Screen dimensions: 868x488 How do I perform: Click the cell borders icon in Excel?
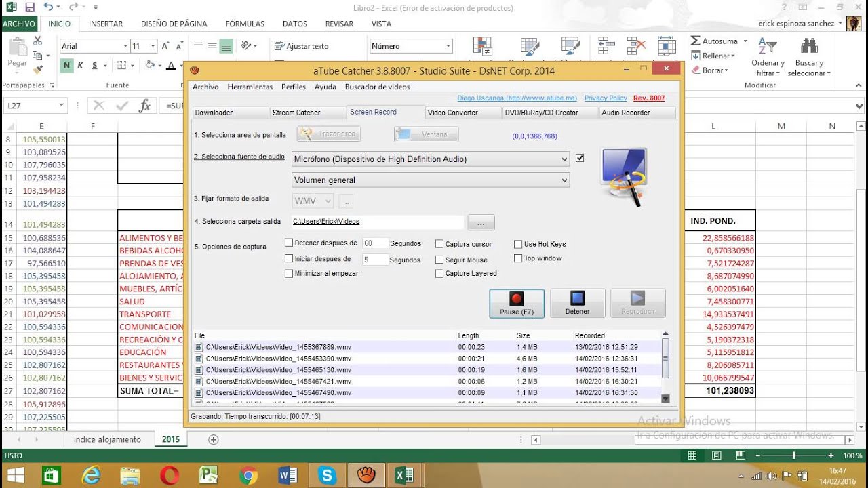[122, 66]
